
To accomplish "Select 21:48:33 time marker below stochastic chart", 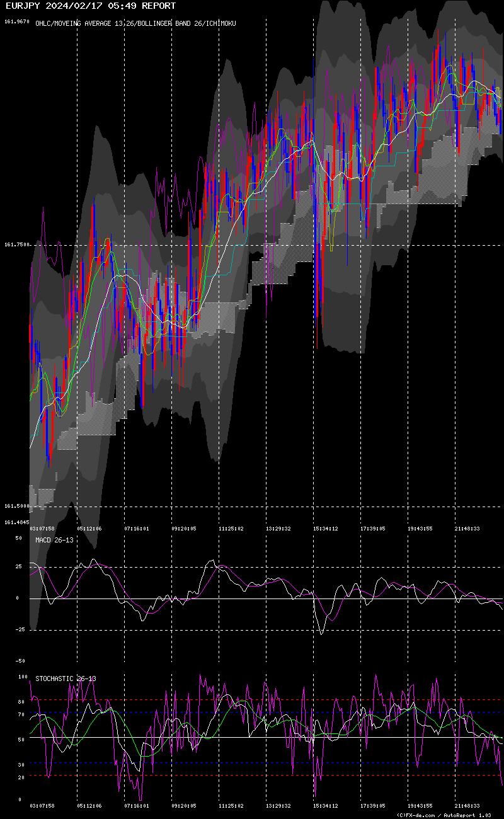I will click(467, 805).
